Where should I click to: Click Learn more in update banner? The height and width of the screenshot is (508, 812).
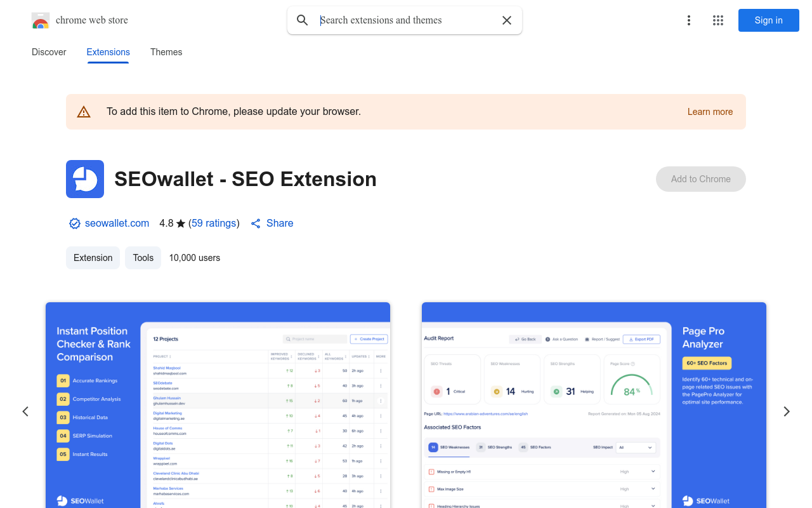(x=710, y=112)
